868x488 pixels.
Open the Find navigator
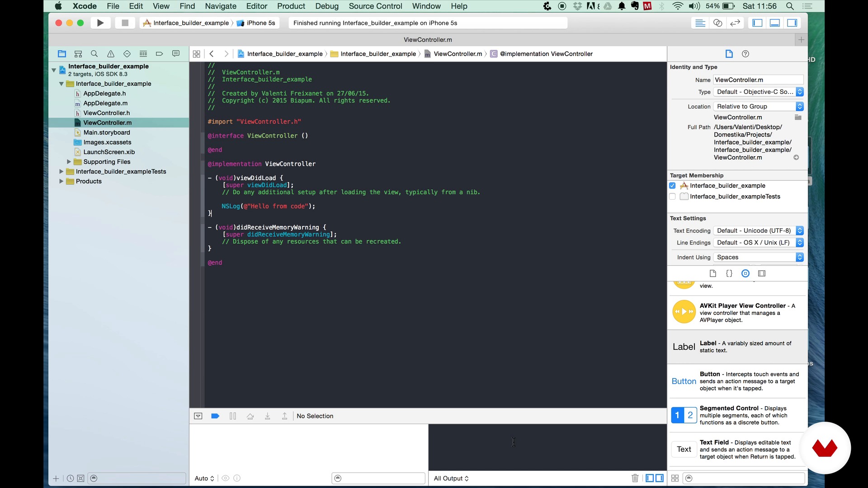(x=94, y=54)
